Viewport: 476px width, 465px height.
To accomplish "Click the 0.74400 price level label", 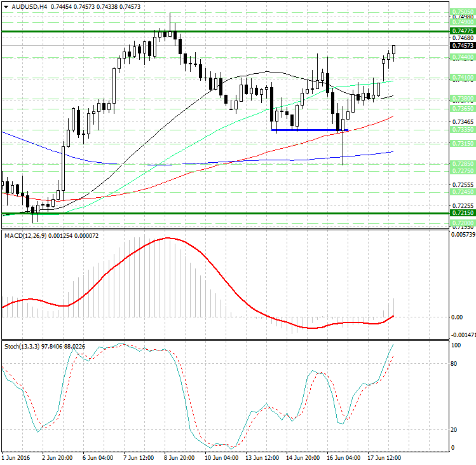I will click(x=462, y=57).
